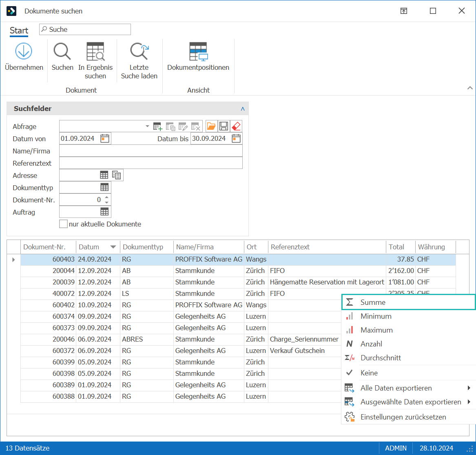Choose Minimum from the context menu
The height and width of the screenshot is (455, 476).
click(409, 316)
